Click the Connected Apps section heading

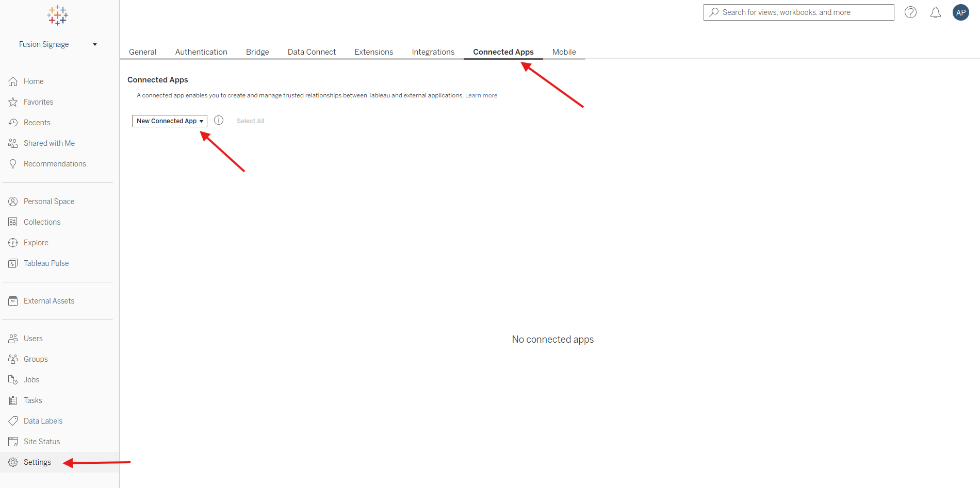point(158,80)
